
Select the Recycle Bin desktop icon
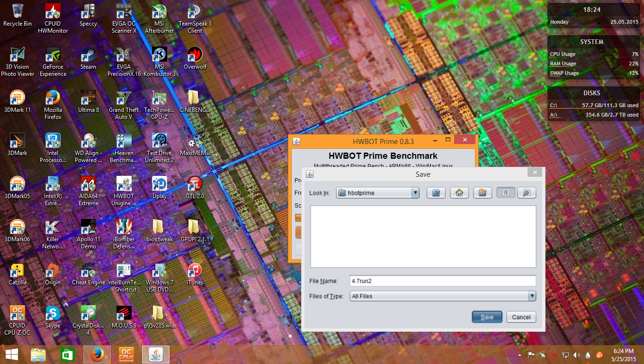(x=18, y=15)
